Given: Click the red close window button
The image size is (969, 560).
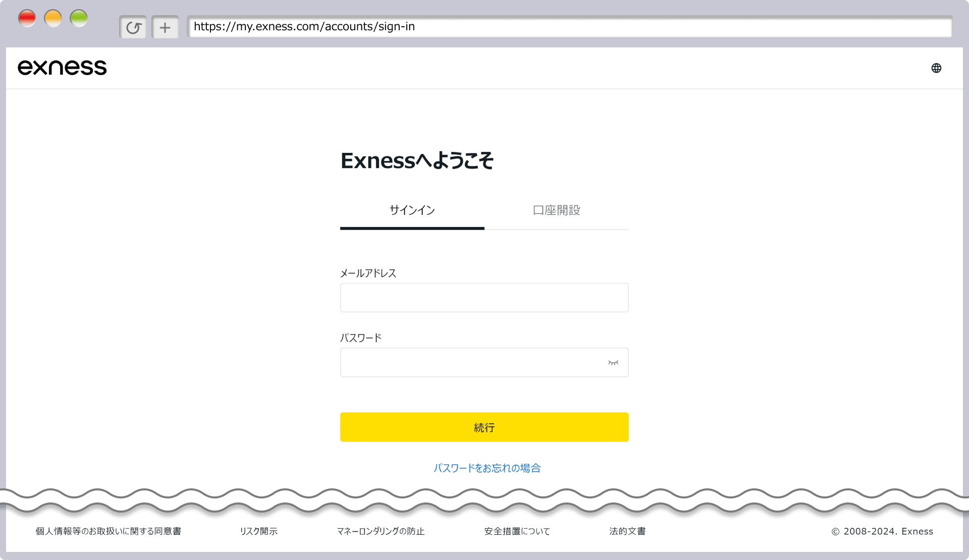Looking at the screenshot, I should [27, 19].
